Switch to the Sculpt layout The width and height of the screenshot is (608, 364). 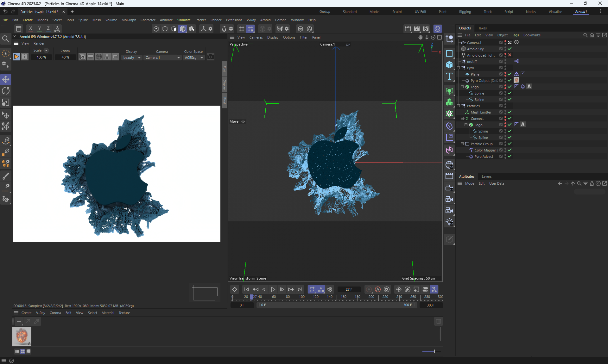pyautogui.click(x=397, y=12)
